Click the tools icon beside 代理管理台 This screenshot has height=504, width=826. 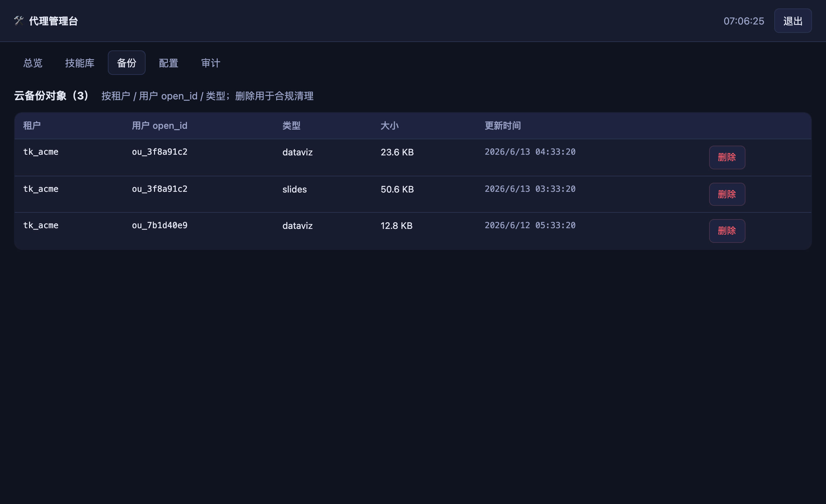click(x=19, y=21)
